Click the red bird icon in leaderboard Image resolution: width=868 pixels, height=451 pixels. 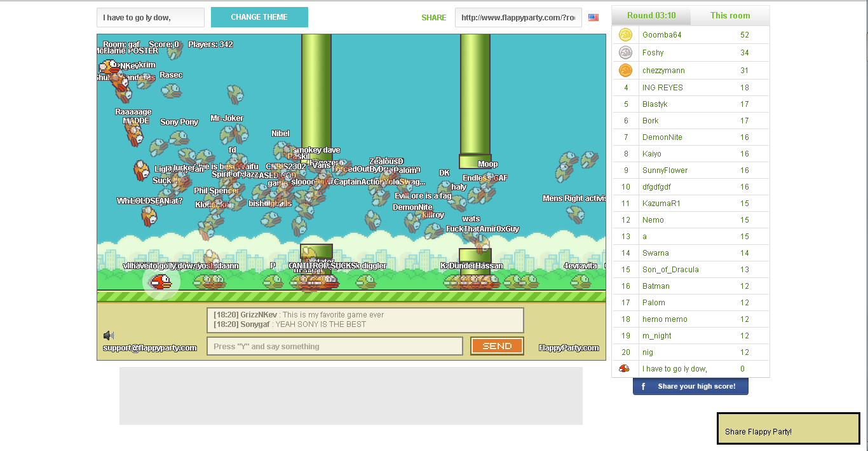click(625, 368)
